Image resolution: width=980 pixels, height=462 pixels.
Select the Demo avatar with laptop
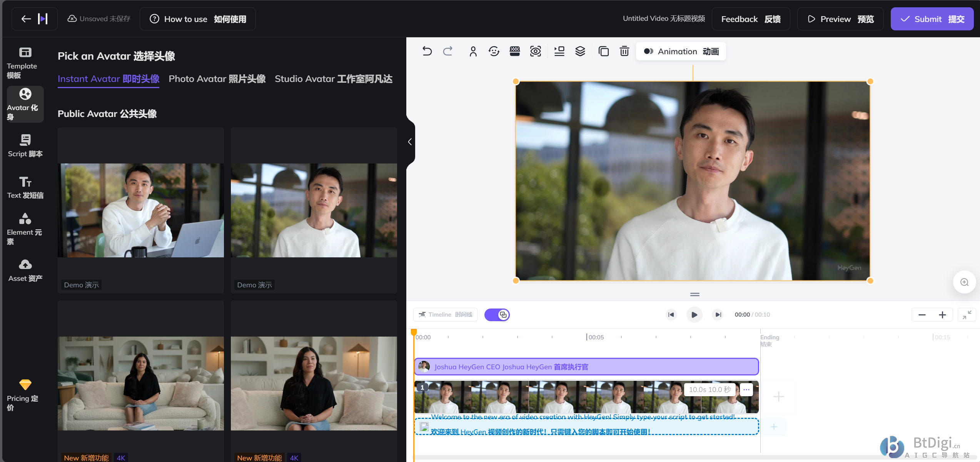pos(141,210)
